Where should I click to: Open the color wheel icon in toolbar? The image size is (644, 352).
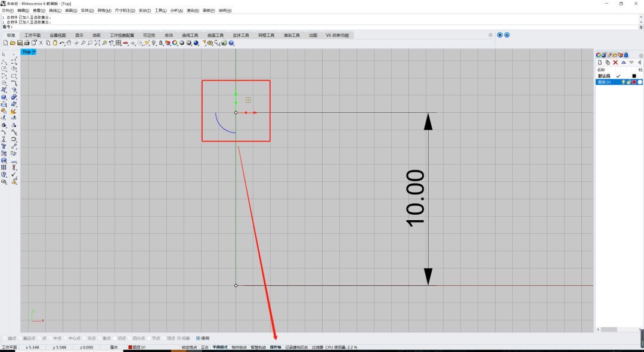point(175,43)
